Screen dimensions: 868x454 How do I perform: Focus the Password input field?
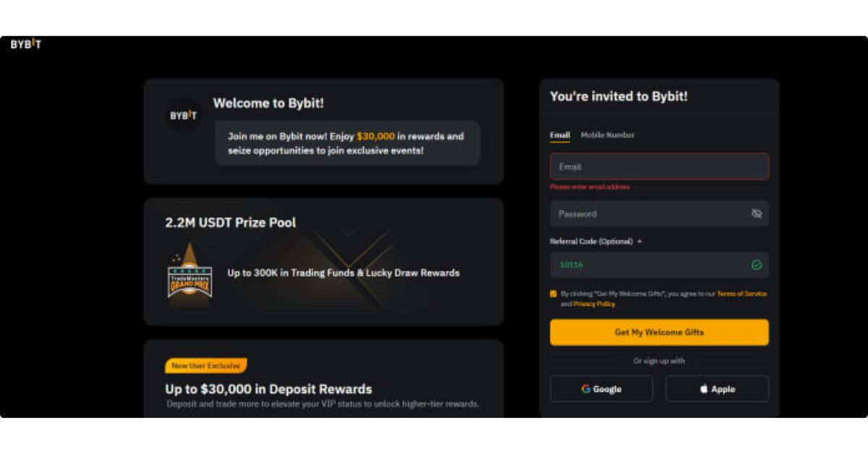point(659,214)
